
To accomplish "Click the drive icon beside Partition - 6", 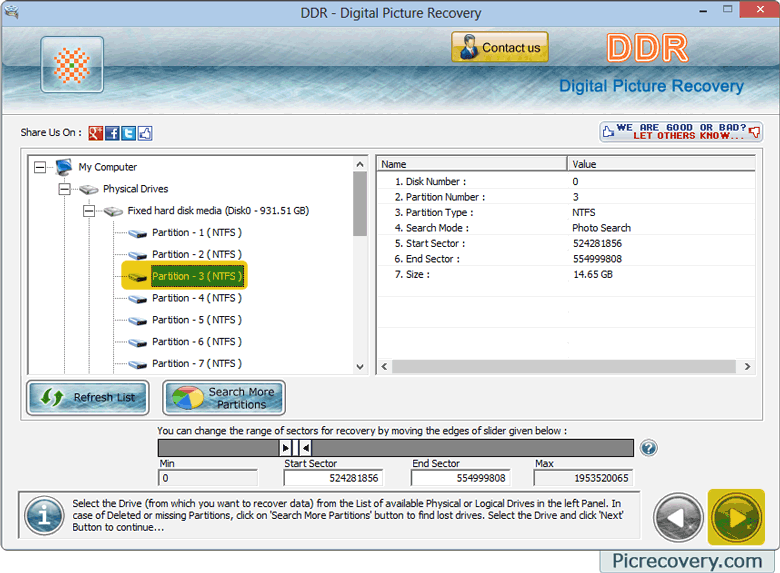I will coord(137,343).
